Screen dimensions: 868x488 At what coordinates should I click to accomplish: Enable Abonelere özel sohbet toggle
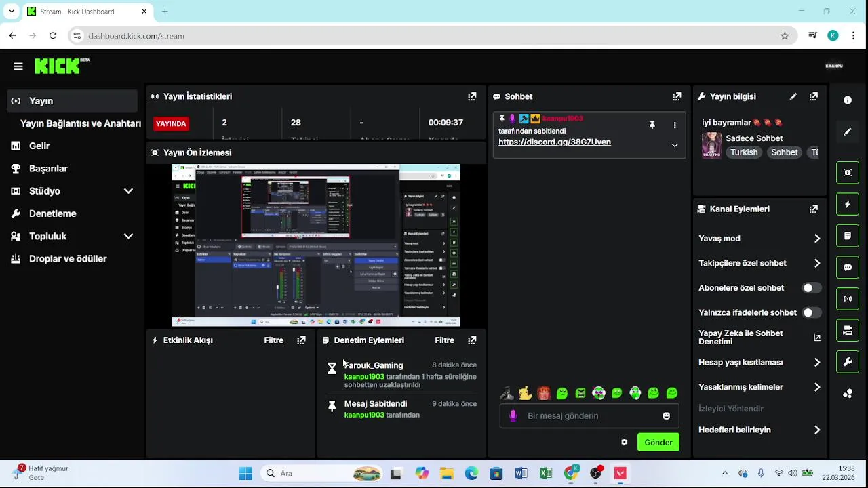tap(812, 288)
